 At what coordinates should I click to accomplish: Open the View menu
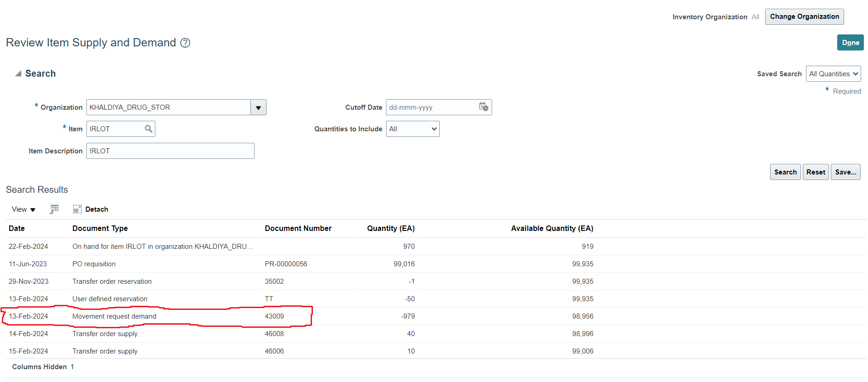[23, 209]
